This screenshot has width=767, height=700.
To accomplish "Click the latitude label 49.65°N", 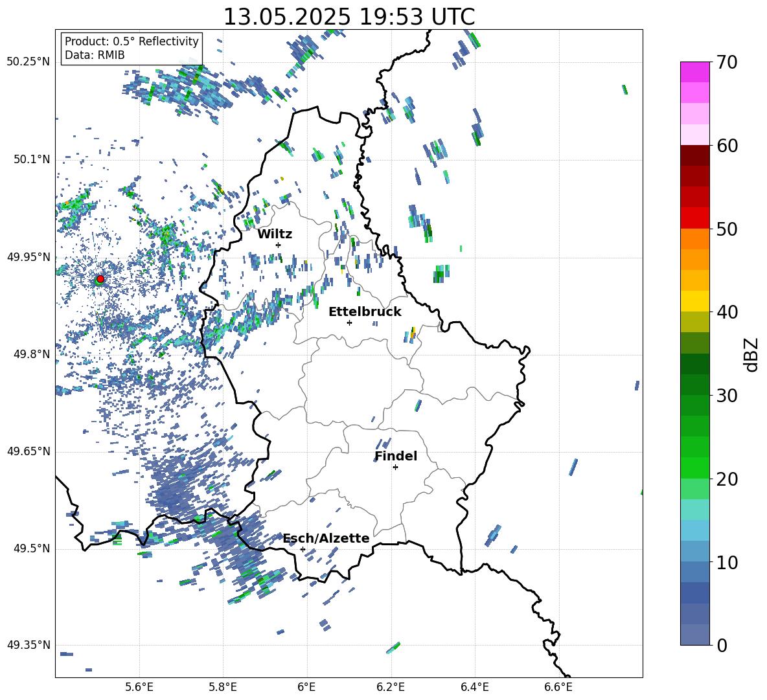I will click(29, 451).
